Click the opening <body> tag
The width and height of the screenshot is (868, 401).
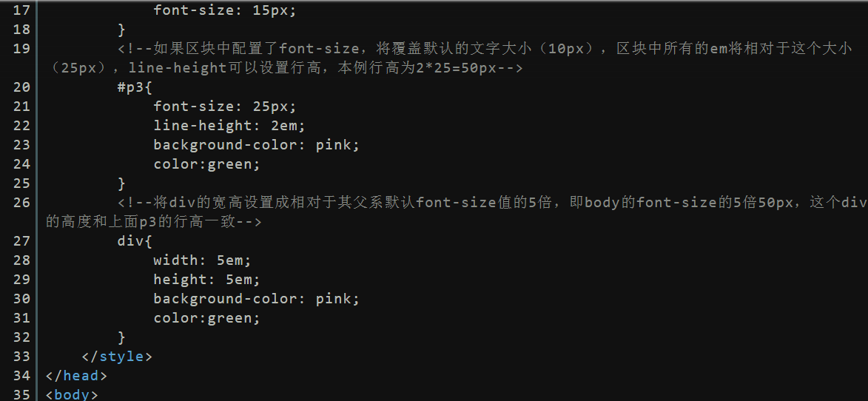pos(72,394)
